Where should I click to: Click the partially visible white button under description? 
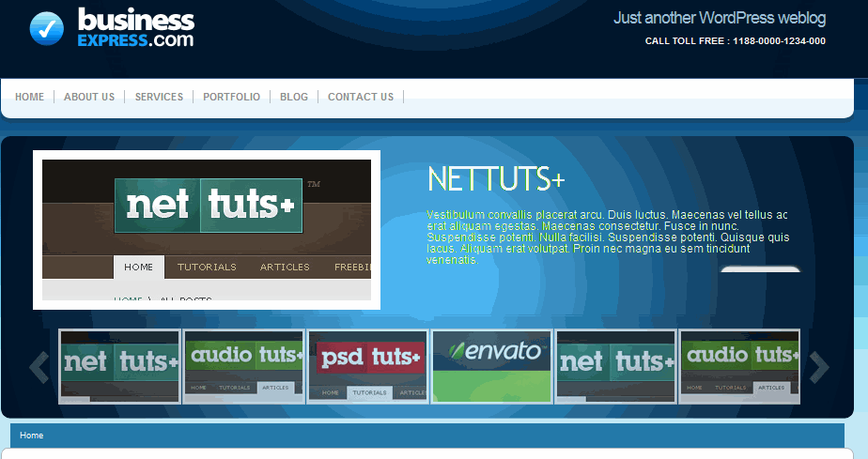[761, 268]
